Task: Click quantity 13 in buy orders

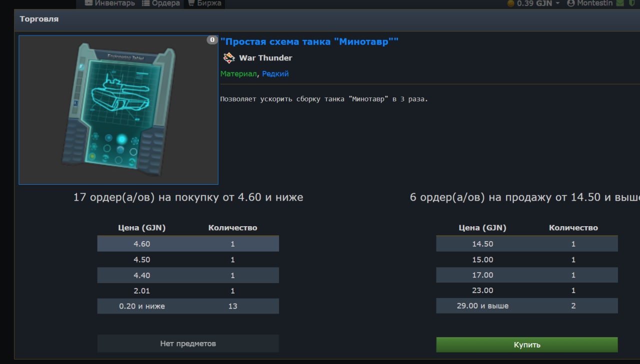Action: [232, 306]
